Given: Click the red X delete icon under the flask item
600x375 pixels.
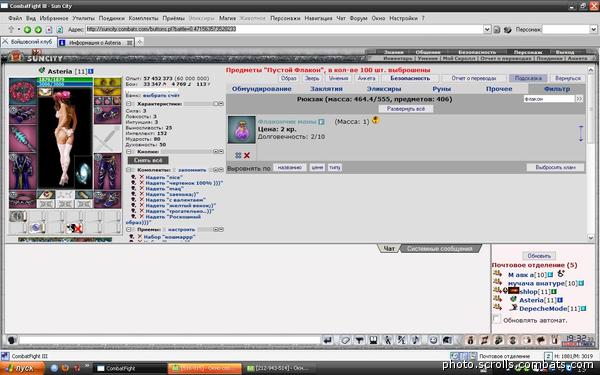Looking at the screenshot, I should point(246,155).
